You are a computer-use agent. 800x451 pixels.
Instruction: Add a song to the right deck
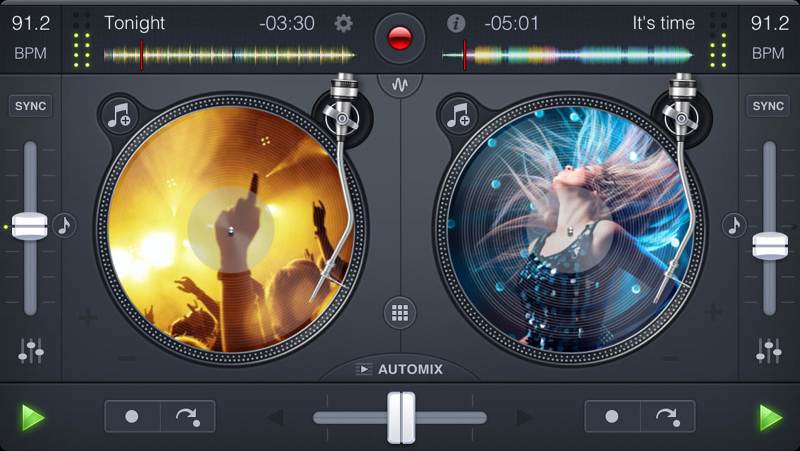click(x=459, y=115)
